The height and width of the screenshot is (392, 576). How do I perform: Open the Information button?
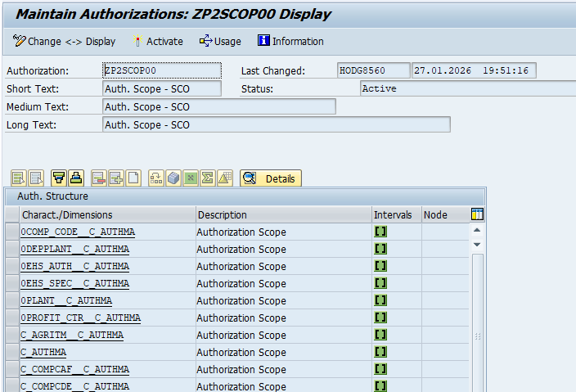click(x=290, y=41)
